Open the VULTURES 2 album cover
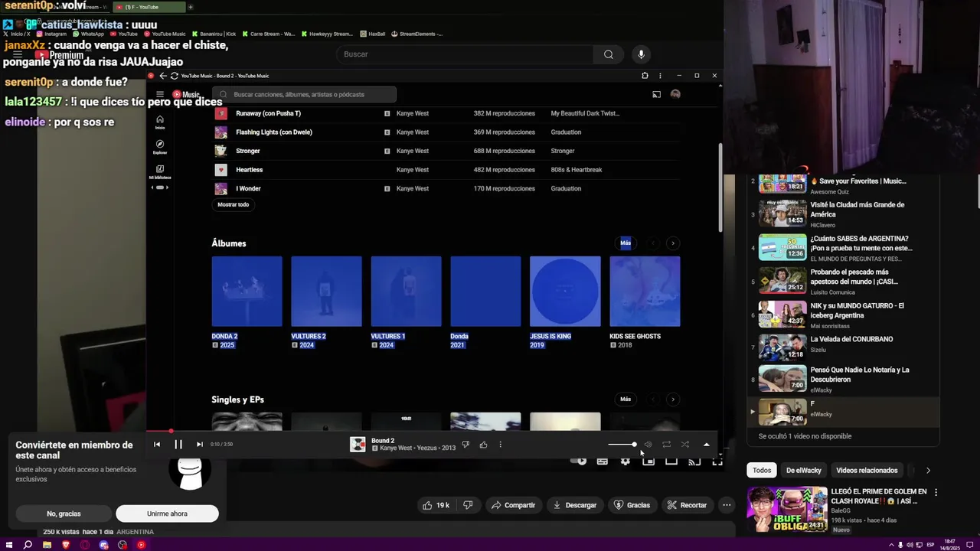Image resolution: width=980 pixels, height=551 pixels. pyautogui.click(x=326, y=292)
